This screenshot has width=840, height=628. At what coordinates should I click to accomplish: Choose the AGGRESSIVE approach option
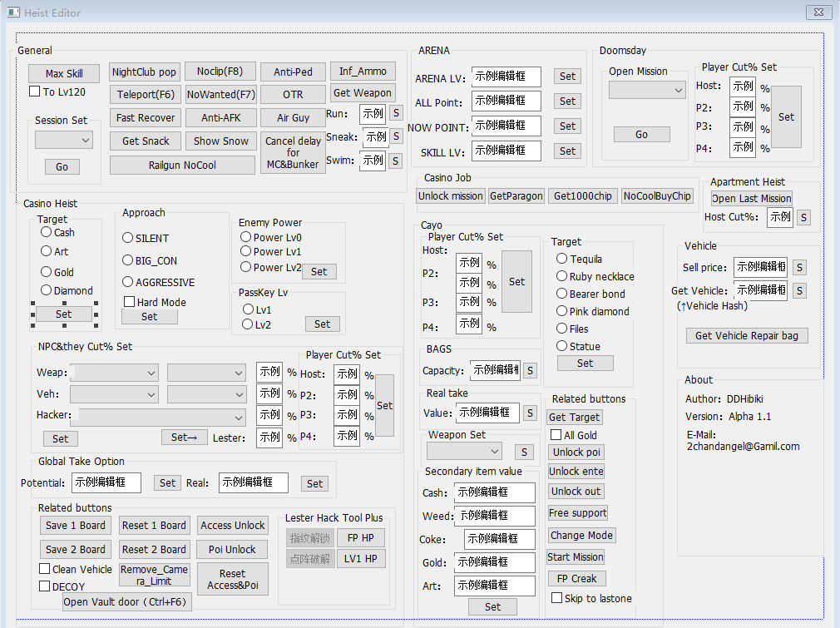click(128, 282)
